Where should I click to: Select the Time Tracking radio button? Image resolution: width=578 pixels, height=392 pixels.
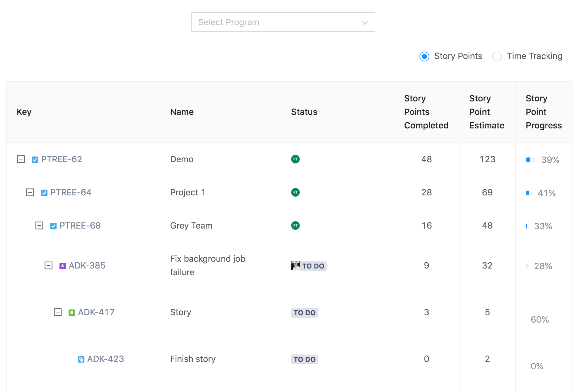click(497, 57)
